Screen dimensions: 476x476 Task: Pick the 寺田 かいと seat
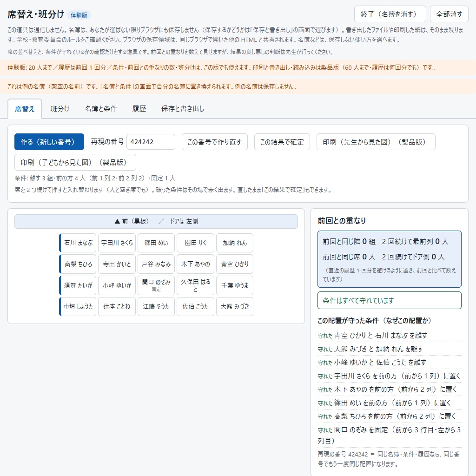pos(117,264)
